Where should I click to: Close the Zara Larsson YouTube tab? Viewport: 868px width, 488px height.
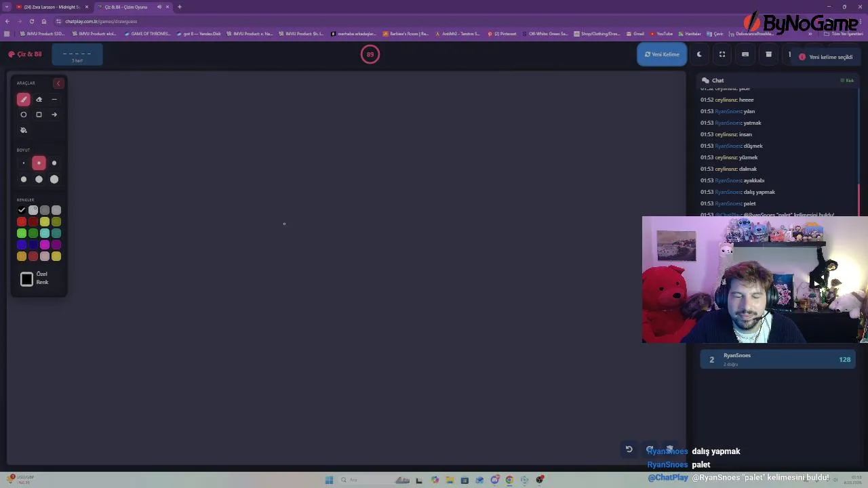pyautogui.click(x=86, y=7)
